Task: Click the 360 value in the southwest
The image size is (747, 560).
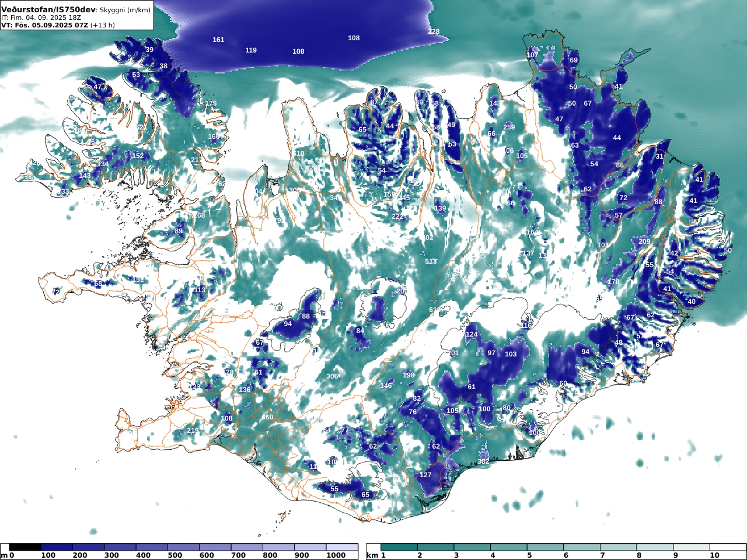Action: (x=267, y=417)
